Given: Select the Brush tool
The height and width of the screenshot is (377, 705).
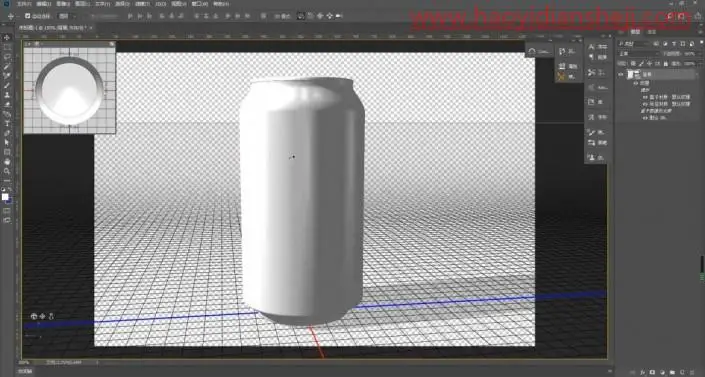Looking at the screenshot, I should pyautogui.click(x=7, y=85).
